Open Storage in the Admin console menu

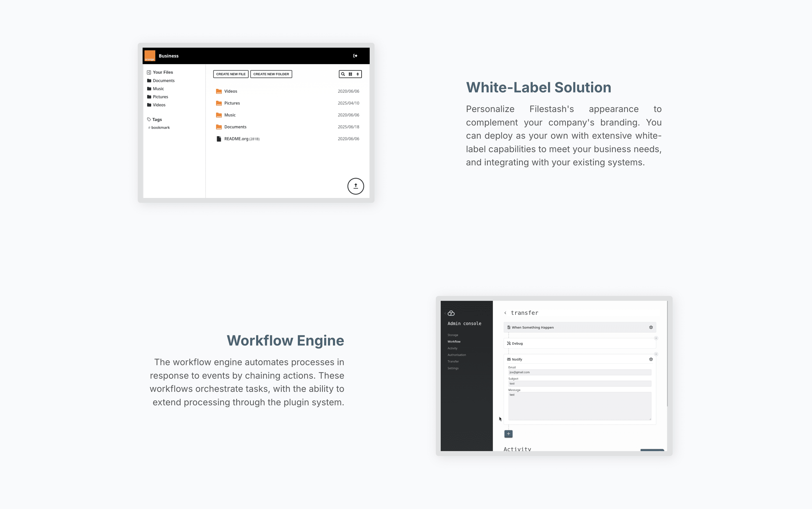click(x=453, y=335)
